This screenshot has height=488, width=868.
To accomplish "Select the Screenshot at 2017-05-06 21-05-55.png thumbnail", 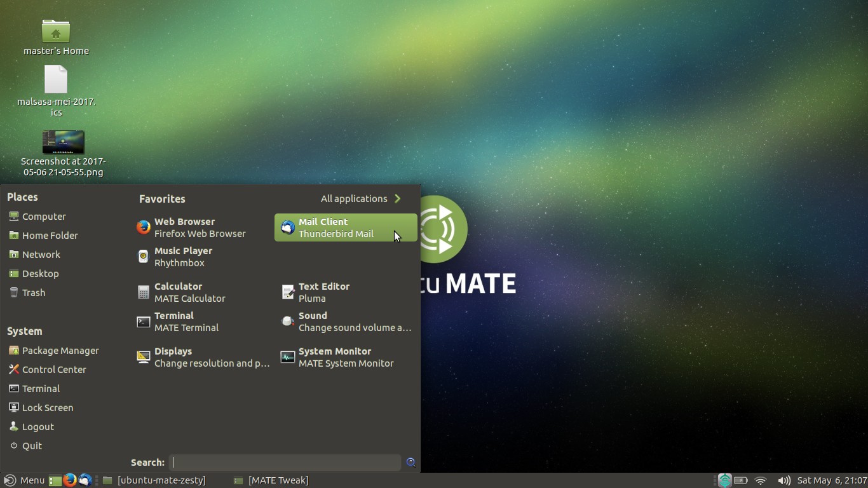I will [x=63, y=153].
